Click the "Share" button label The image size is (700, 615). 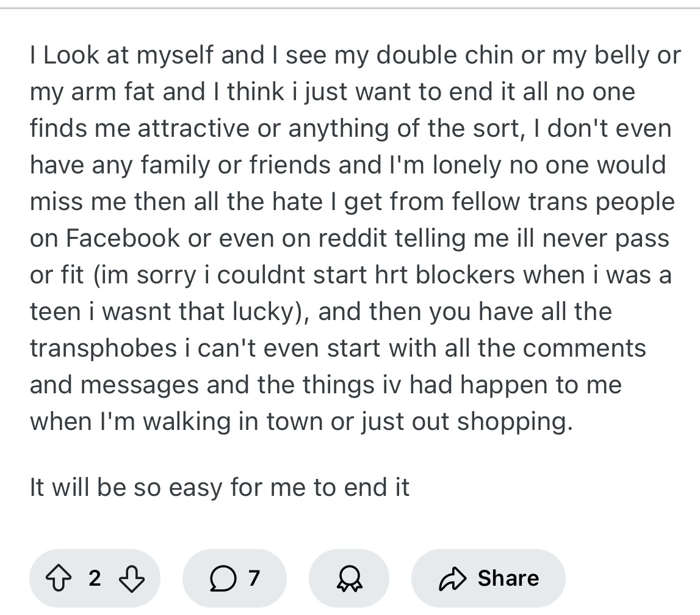point(508,578)
